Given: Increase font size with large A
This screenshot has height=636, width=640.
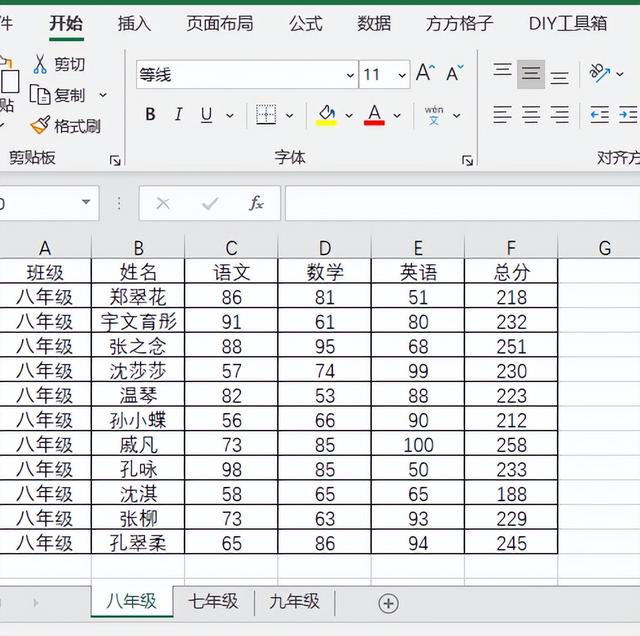Looking at the screenshot, I should pyautogui.click(x=425, y=73).
